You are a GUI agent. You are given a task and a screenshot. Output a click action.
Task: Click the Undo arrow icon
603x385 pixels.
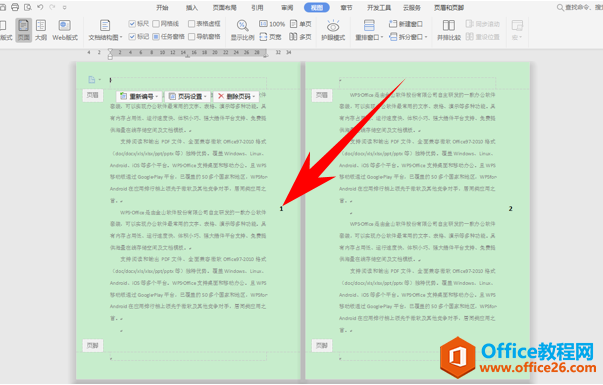pyautogui.click(x=40, y=7)
